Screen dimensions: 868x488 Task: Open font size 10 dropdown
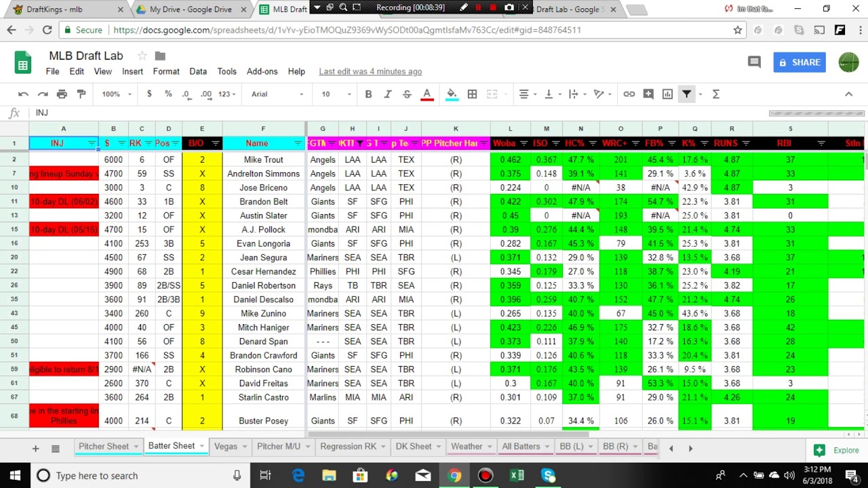click(336, 94)
